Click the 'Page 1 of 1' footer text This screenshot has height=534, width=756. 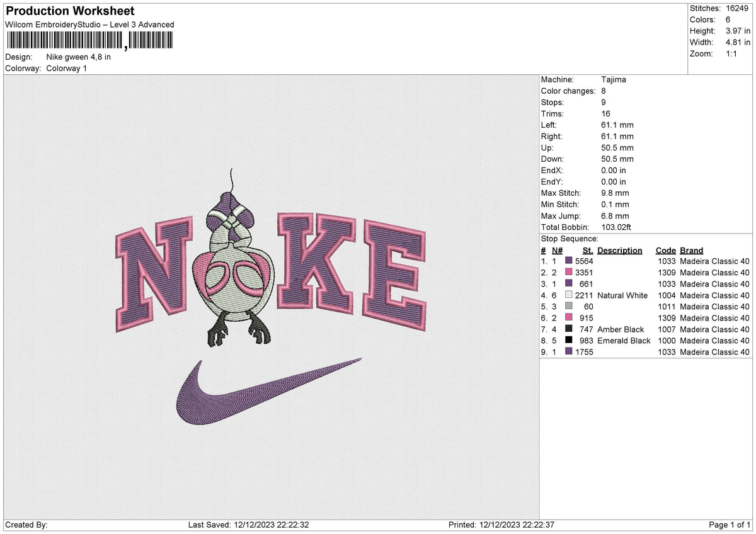click(x=730, y=525)
